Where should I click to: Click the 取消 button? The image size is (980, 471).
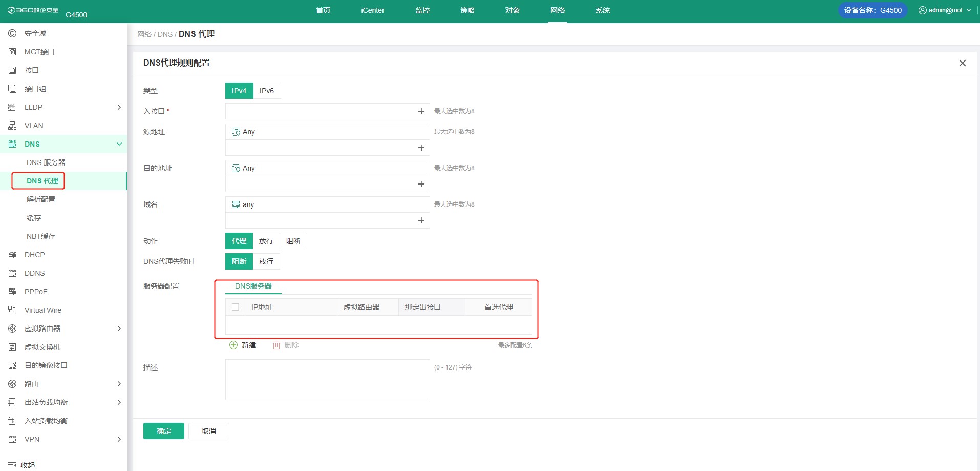pyautogui.click(x=209, y=431)
